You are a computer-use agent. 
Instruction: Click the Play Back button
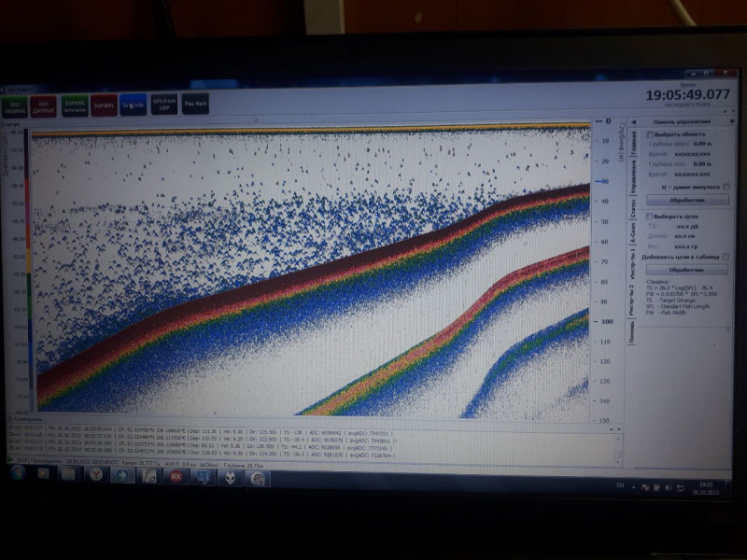click(x=195, y=105)
